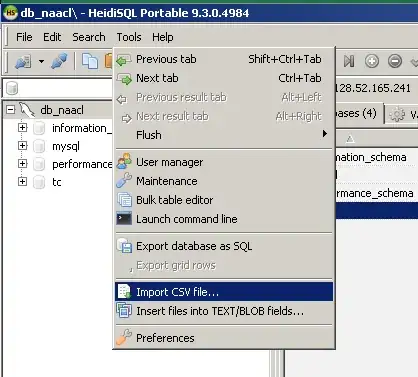Click the HeidiSQL title bar app icon
418x377 pixels.
click(11, 13)
